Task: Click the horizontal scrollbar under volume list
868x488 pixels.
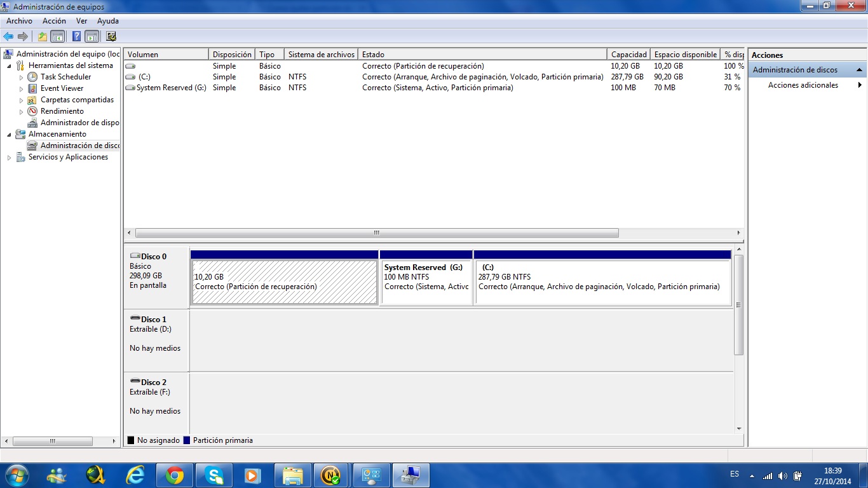Action: [x=376, y=233]
